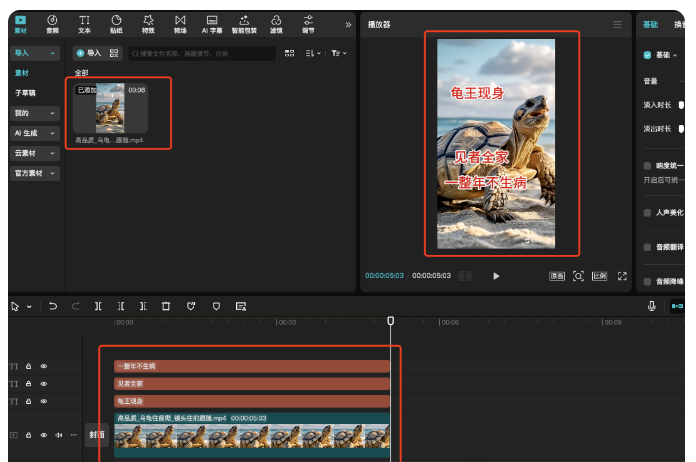Hide the 一整年不生病 text track
696x462 pixels.
coord(44,367)
